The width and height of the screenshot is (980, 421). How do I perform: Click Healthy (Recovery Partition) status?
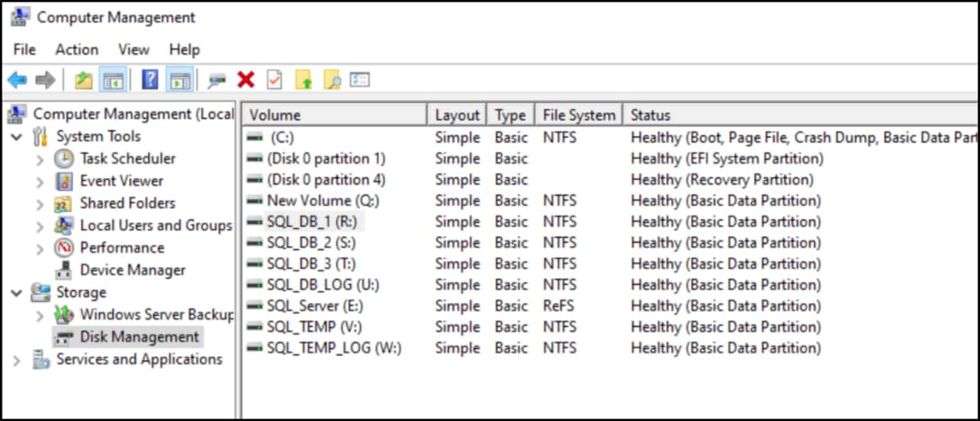pyautogui.click(x=722, y=179)
